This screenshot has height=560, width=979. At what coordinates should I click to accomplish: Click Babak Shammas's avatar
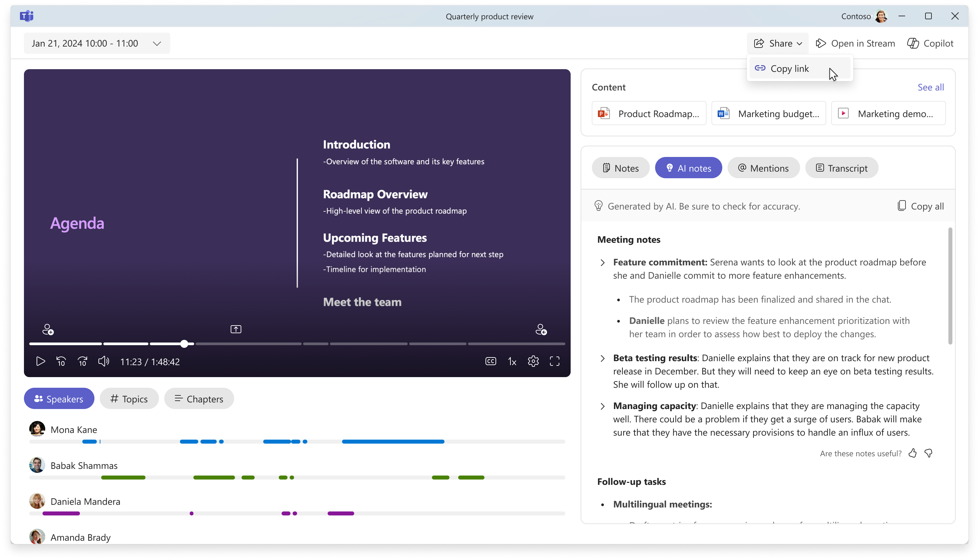[37, 465]
